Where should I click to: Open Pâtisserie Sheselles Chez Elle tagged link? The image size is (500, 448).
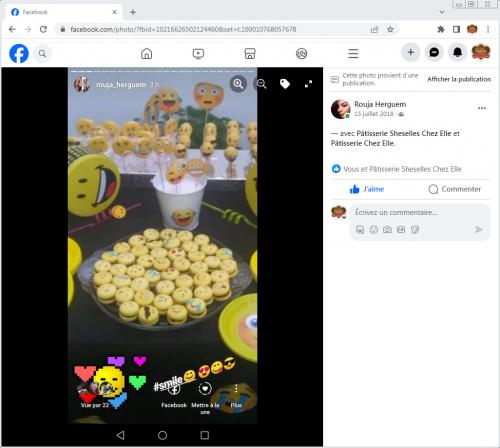[x=403, y=134]
